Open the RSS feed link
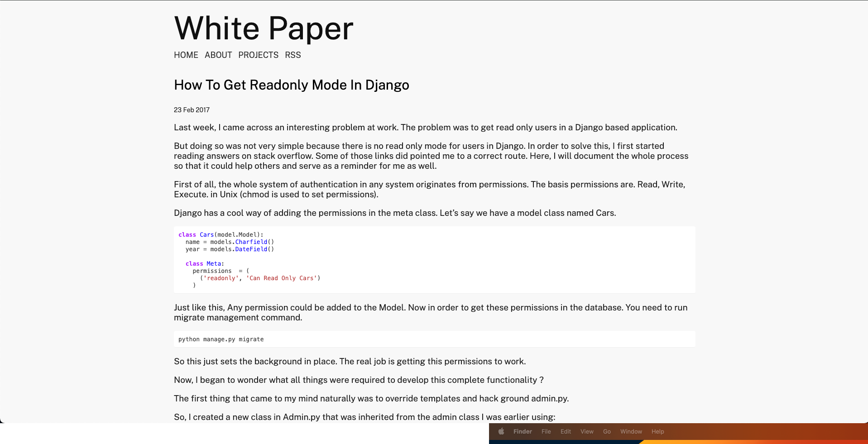Screen dimensions: 868x444 coord(293,55)
